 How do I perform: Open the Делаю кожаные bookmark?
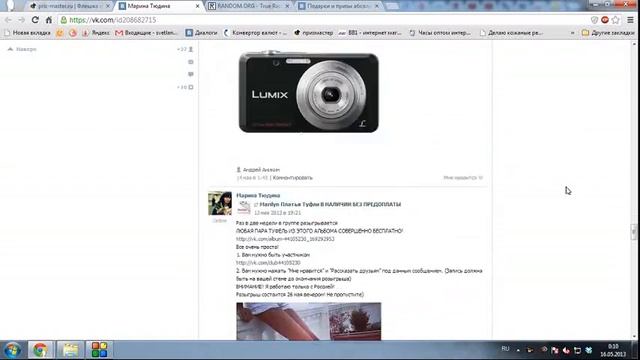point(511,33)
